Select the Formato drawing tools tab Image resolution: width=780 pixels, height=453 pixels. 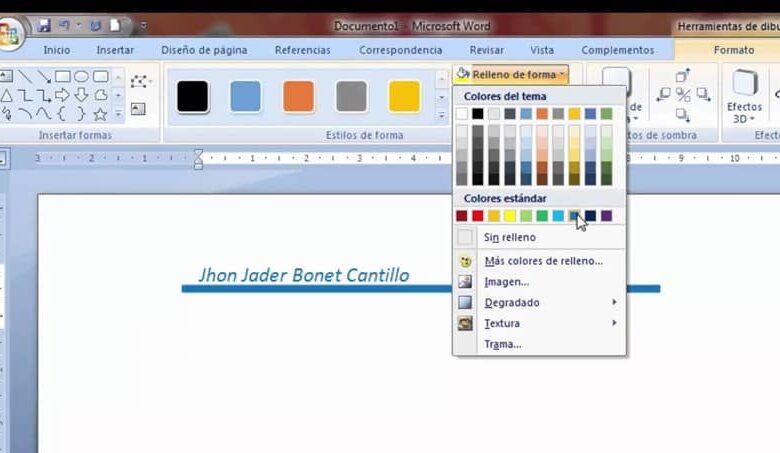point(734,50)
